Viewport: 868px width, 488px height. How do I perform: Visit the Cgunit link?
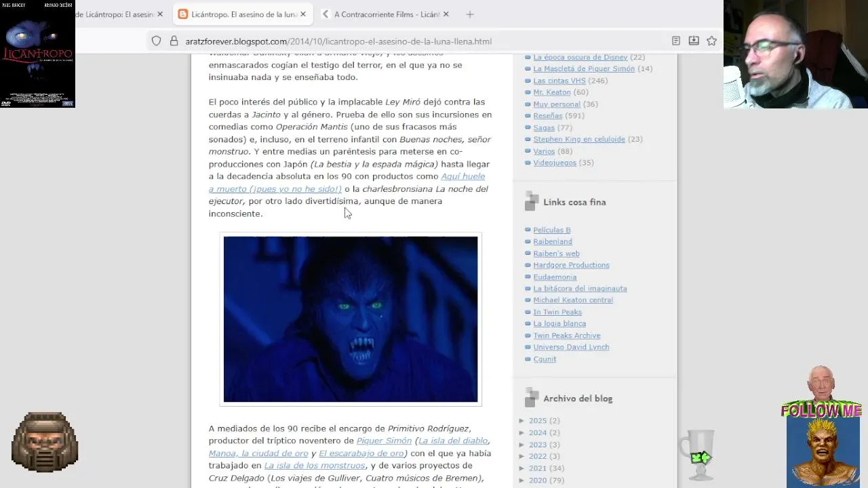tap(545, 359)
